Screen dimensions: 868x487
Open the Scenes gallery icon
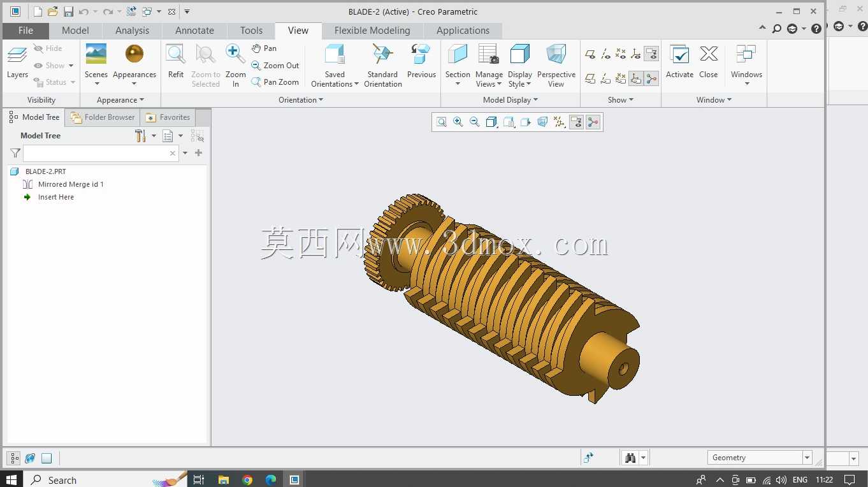point(96,54)
